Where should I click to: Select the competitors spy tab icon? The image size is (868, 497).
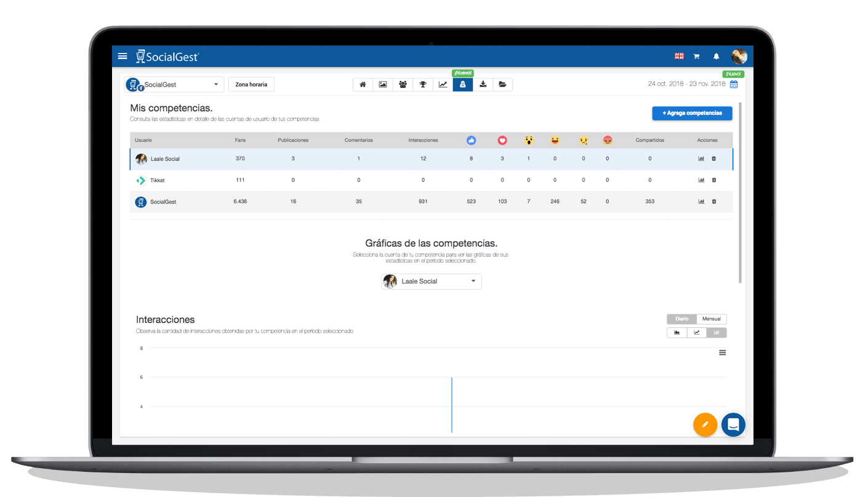pos(463,85)
